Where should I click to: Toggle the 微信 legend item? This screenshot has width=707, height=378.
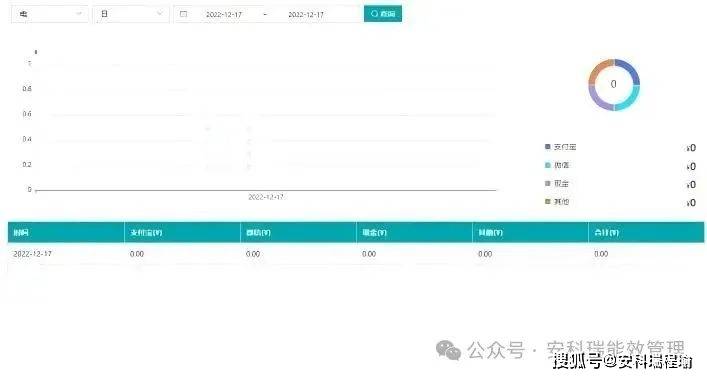click(557, 165)
